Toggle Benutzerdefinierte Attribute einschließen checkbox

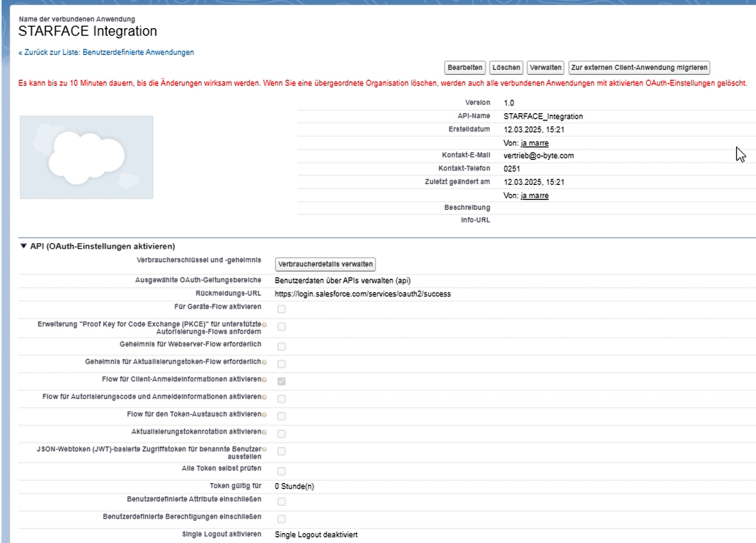281,501
